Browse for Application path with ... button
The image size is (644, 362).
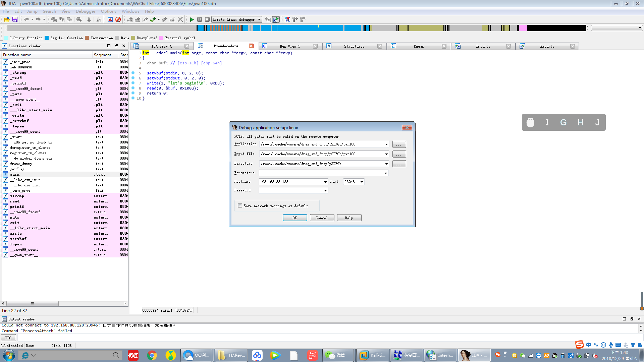[x=399, y=144]
